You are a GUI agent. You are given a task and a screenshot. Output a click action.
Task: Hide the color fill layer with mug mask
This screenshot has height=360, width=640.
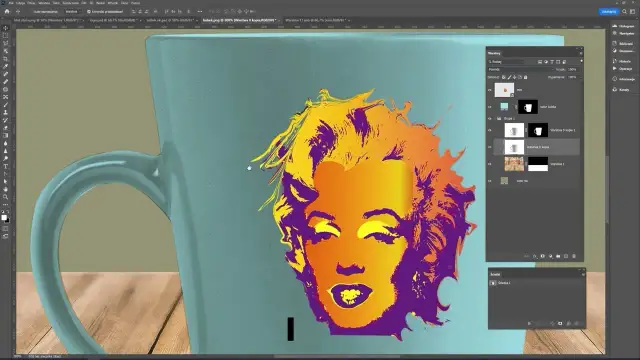point(490,107)
